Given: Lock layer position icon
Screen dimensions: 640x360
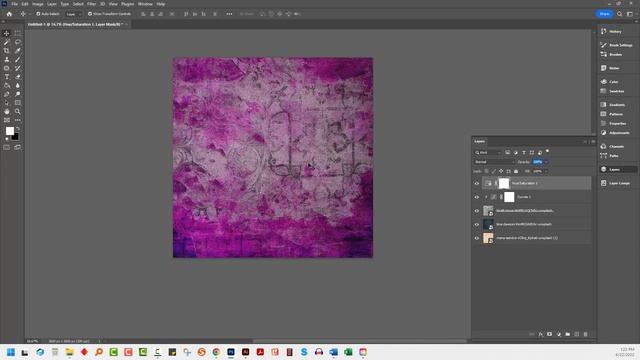Looking at the screenshot, I should (501, 171).
